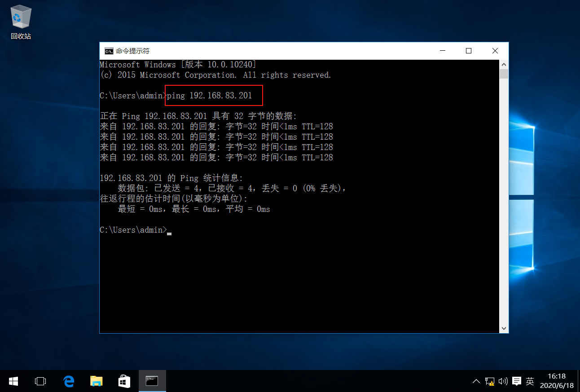Open the volume speaker icon in the tray
Viewport: 580px width, 392px height.
(x=503, y=381)
